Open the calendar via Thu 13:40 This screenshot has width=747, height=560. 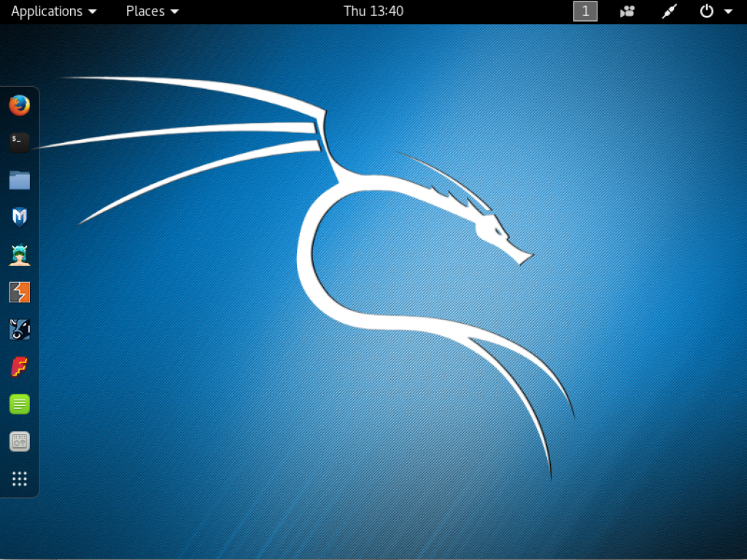[x=373, y=11]
